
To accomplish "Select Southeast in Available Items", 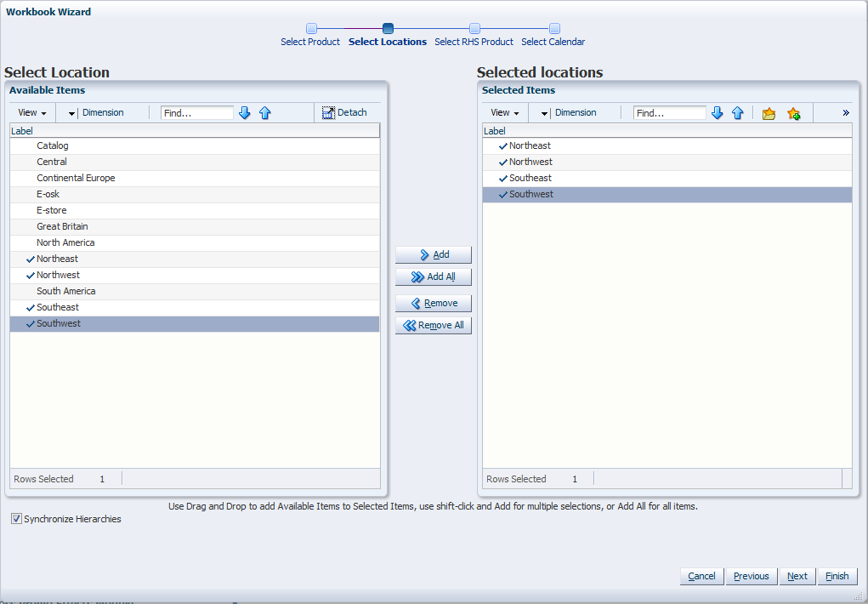I will point(195,308).
